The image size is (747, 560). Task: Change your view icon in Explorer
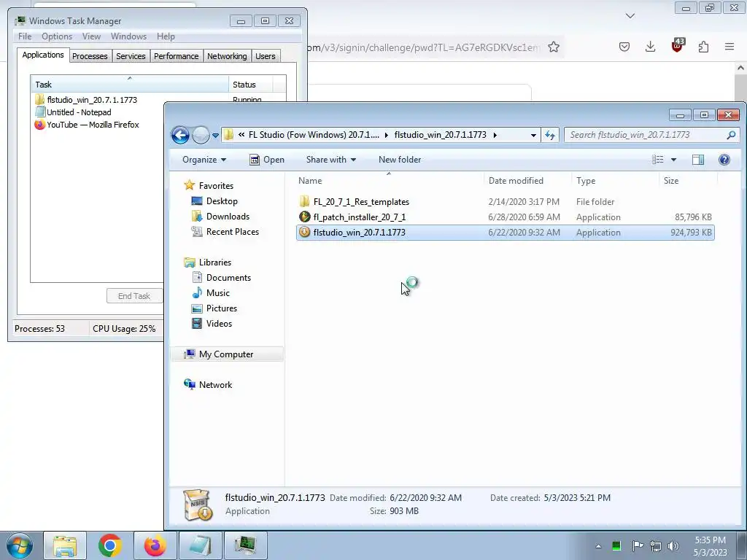(658, 160)
